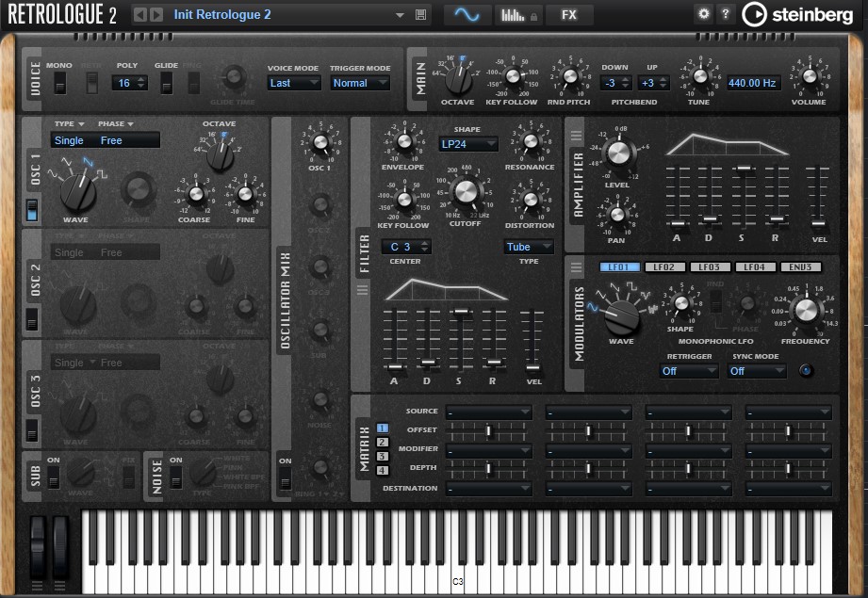Click the LFO Wave selector knob

click(x=622, y=317)
